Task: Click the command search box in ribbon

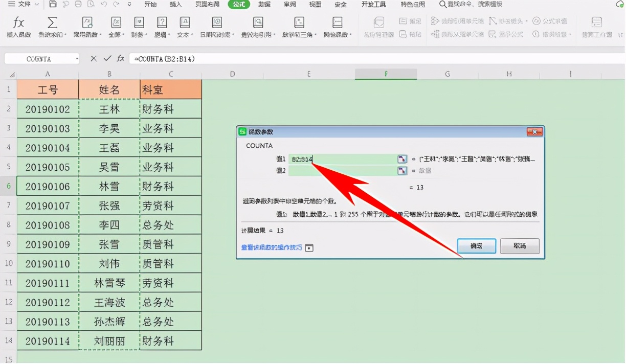Action: [471, 4]
